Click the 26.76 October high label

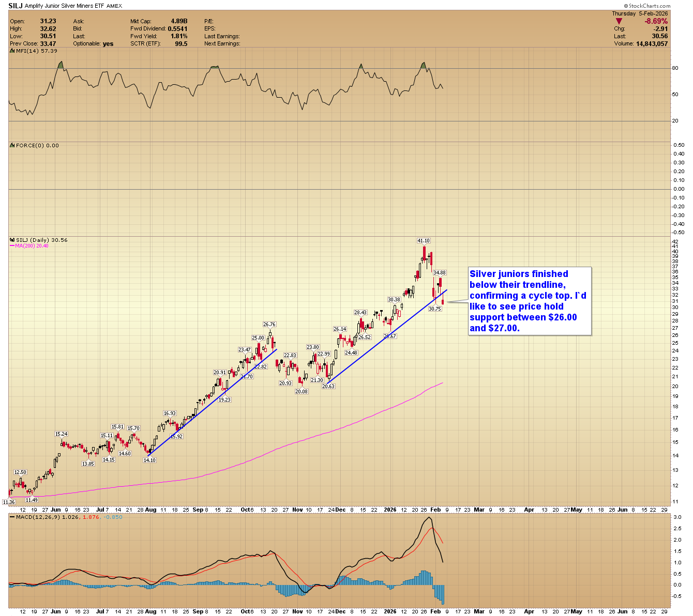(x=269, y=325)
